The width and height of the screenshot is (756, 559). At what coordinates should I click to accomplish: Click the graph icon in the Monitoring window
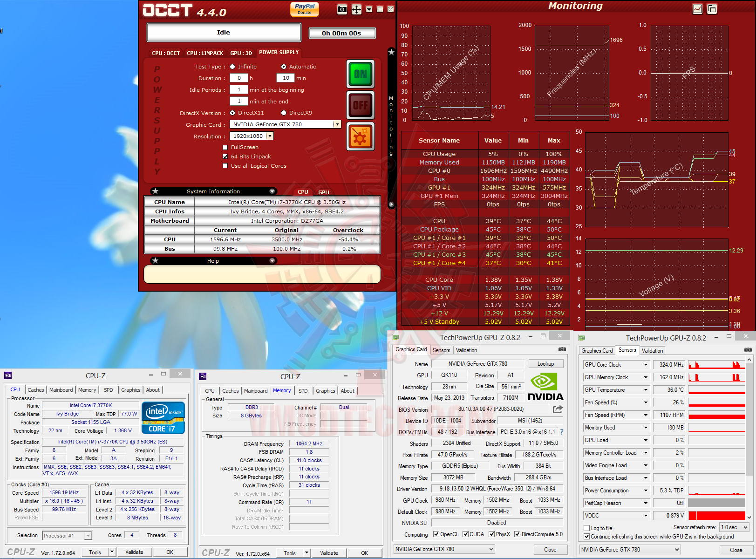point(697,9)
